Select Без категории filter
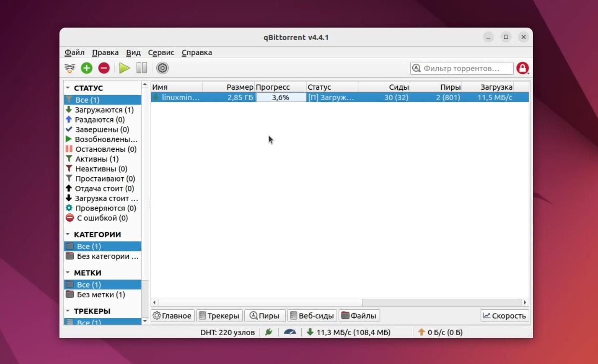The height and width of the screenshot is (364, 598). [103, 256]
